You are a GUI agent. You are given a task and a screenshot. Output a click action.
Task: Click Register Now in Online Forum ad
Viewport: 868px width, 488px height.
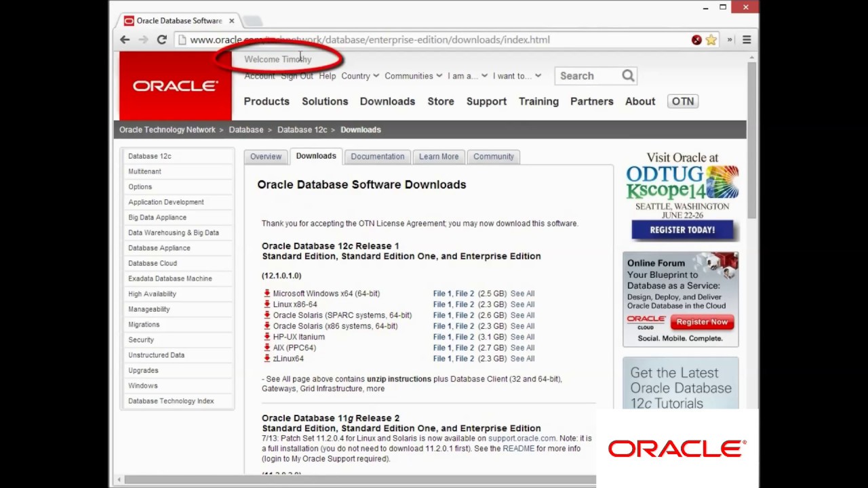[702, 322]
